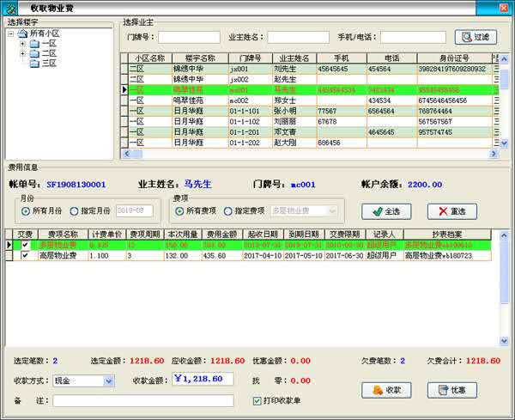Click the owner grid scroll-right arrow

(x=494, y=154)
